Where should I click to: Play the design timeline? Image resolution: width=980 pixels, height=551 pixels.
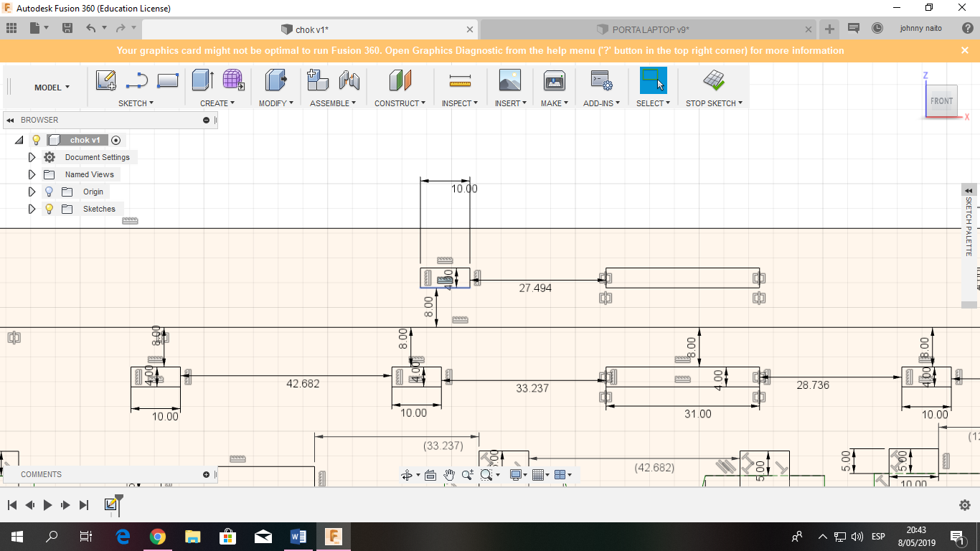pyautogui.click(x=47, y=505)
